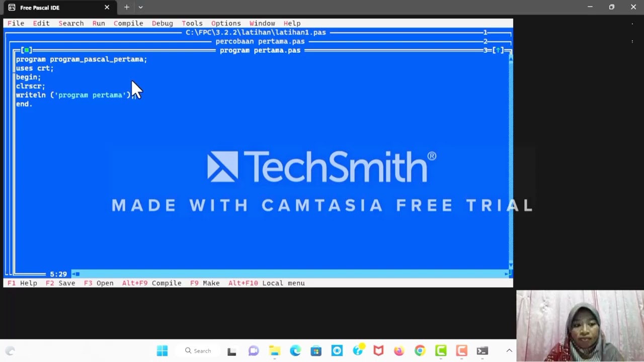Open the blue headset app in taskbar
Viewport: 644px width, 362px height.
click(x=337, y=351)
